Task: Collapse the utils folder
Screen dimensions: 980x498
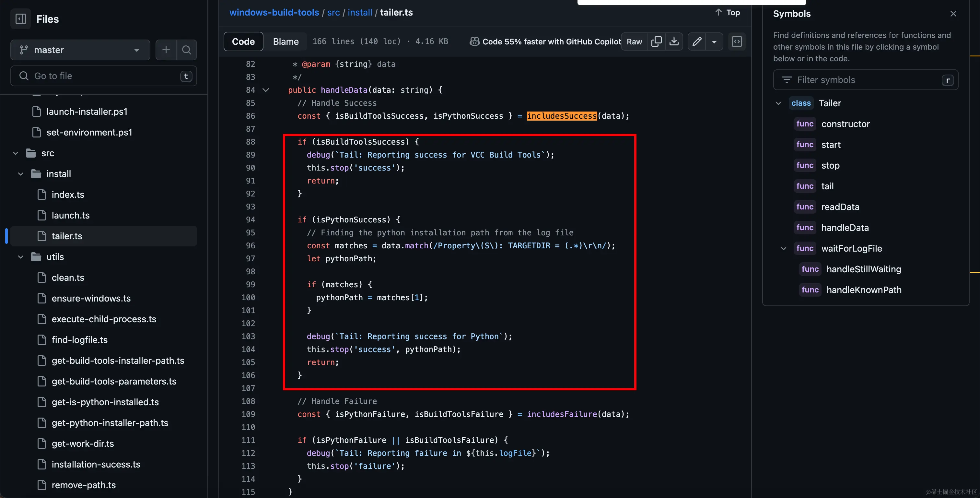Action: [x=21, y=257]
